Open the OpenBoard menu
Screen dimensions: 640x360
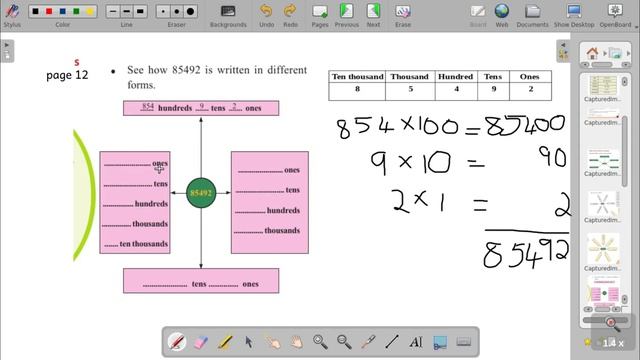tap(616, 15)
